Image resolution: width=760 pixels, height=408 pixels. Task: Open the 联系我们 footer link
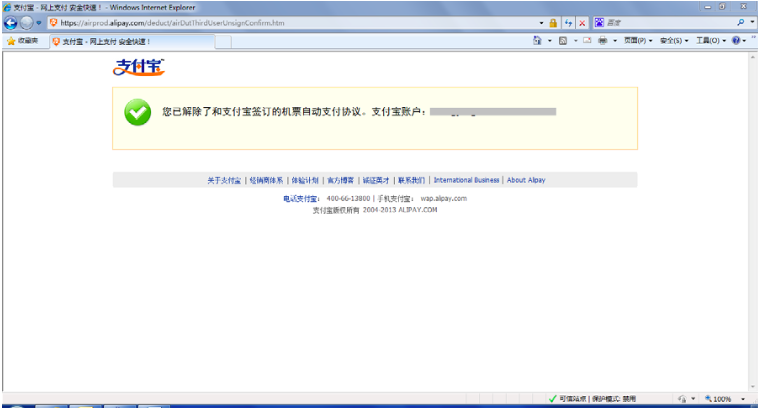pyautogui.click(x=412, y=180)
